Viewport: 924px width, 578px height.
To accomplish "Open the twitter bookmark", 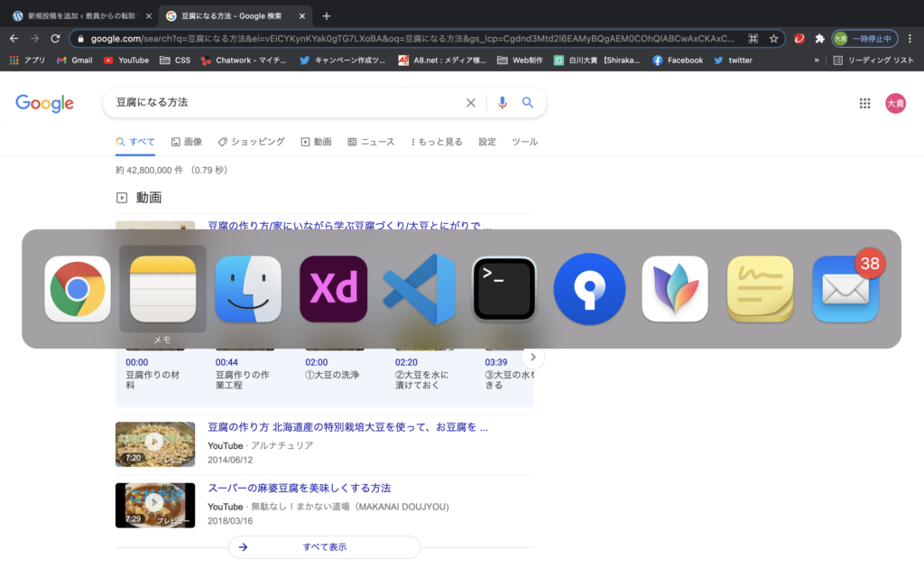I will click(733, 61).
